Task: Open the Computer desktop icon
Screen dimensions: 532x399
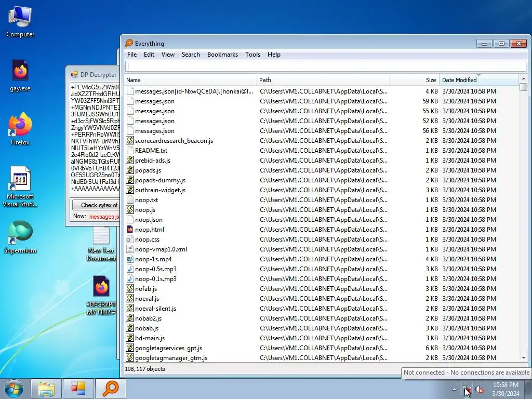Action: coord(20,21)
